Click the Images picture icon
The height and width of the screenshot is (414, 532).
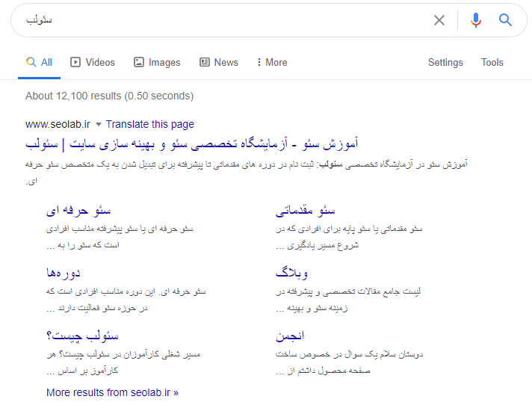click(x=139, y=62)
